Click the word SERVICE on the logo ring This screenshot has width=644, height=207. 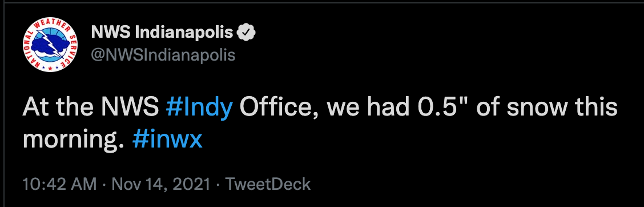tap(69, 51)
